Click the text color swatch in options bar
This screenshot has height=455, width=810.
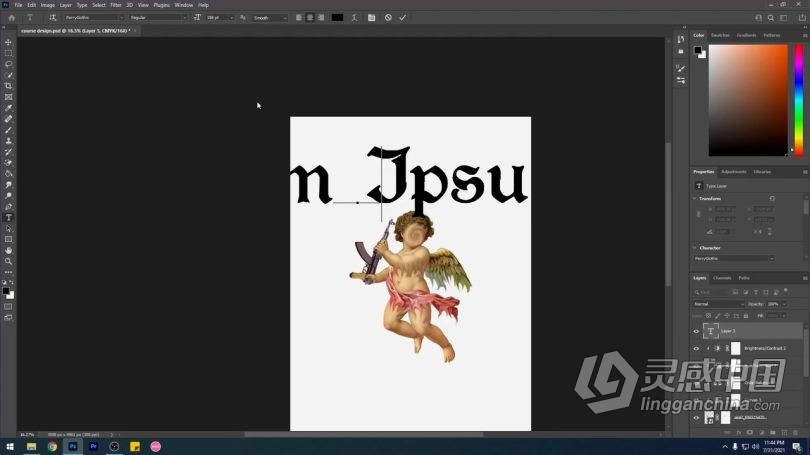(x=337, y=18)
